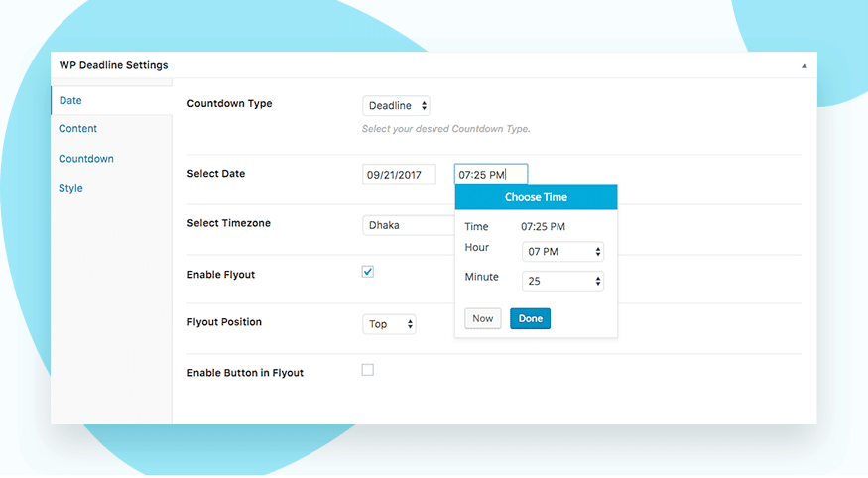Viewport: 868px width, 478px height.
Task: Click the Select Date label
Action: [x=216, y=174]
